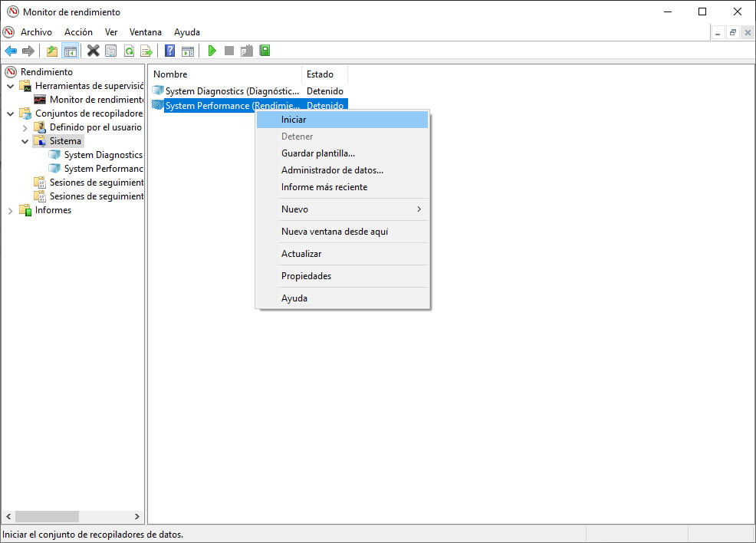
Task: Select Herramientas de supervisión in the tree
Action: tap(89, 86)
